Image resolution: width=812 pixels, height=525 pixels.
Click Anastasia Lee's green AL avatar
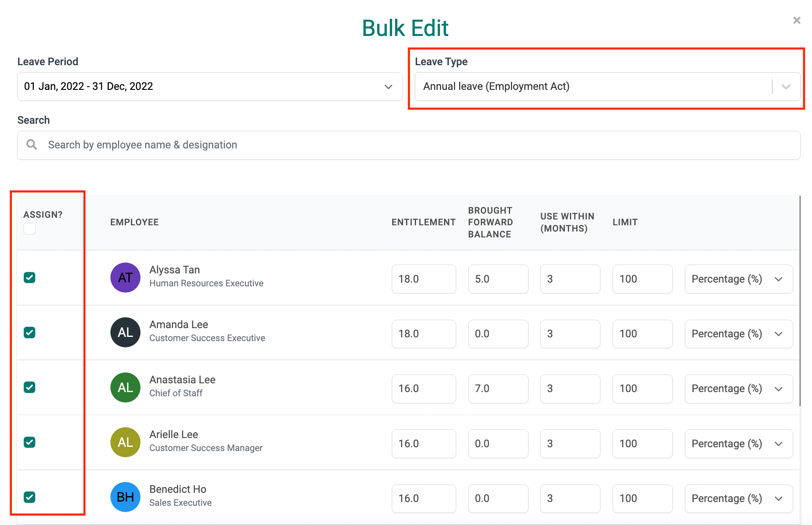point(125,387)
